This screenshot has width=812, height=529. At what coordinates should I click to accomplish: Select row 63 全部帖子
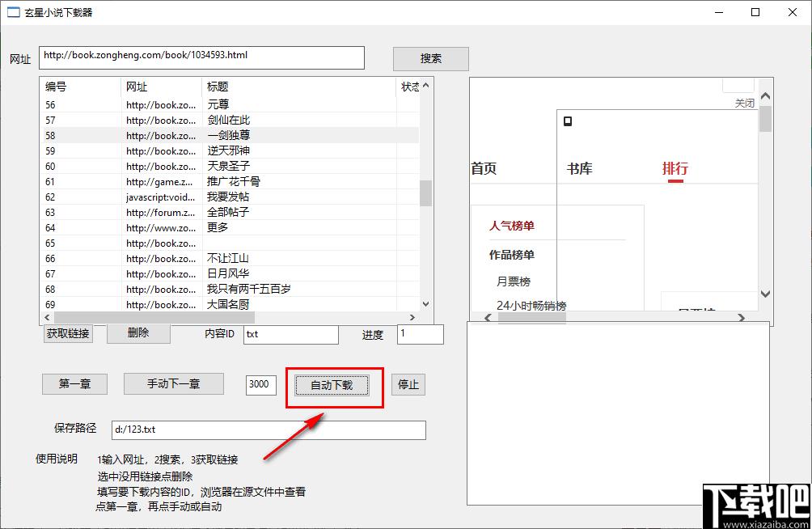click(230, 213)
